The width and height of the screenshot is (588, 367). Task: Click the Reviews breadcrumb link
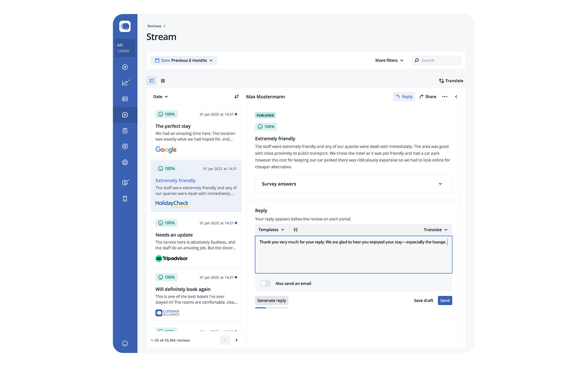tap(154, 26)
